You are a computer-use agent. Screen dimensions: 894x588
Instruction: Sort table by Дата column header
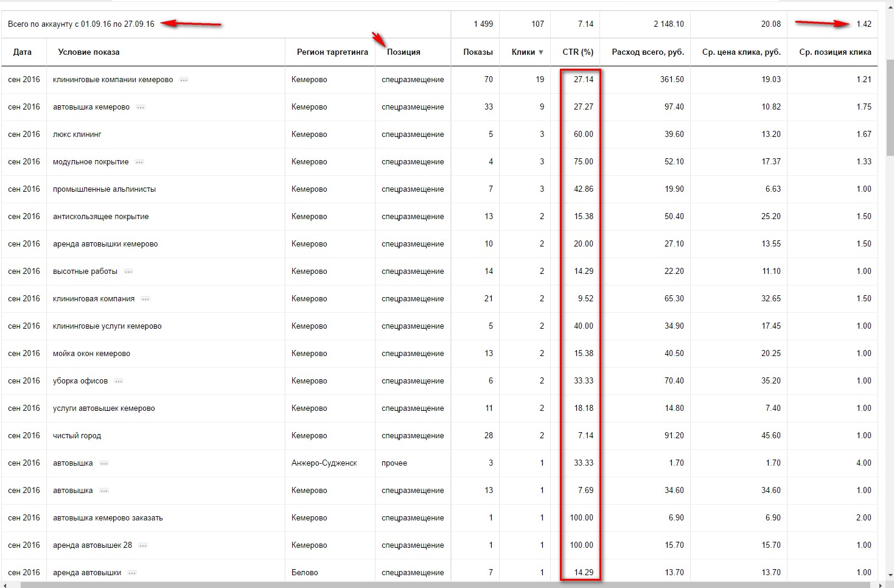coord(23,52)
